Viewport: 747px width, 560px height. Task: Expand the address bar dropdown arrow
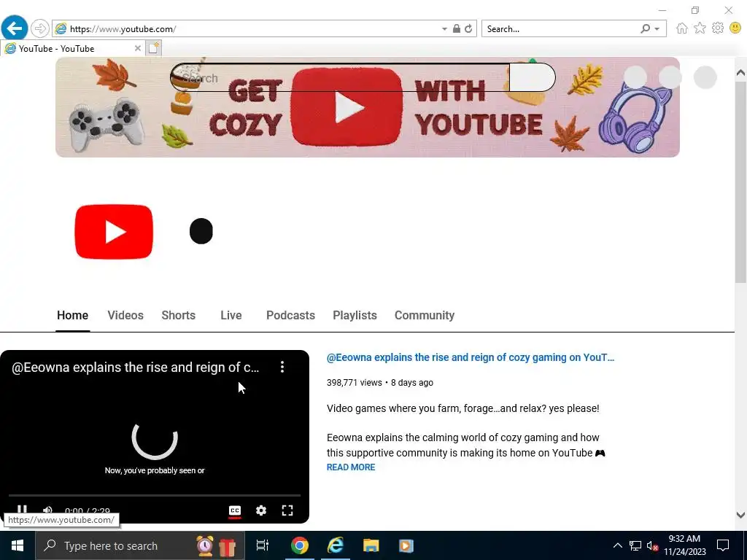[x=444, y=28]
